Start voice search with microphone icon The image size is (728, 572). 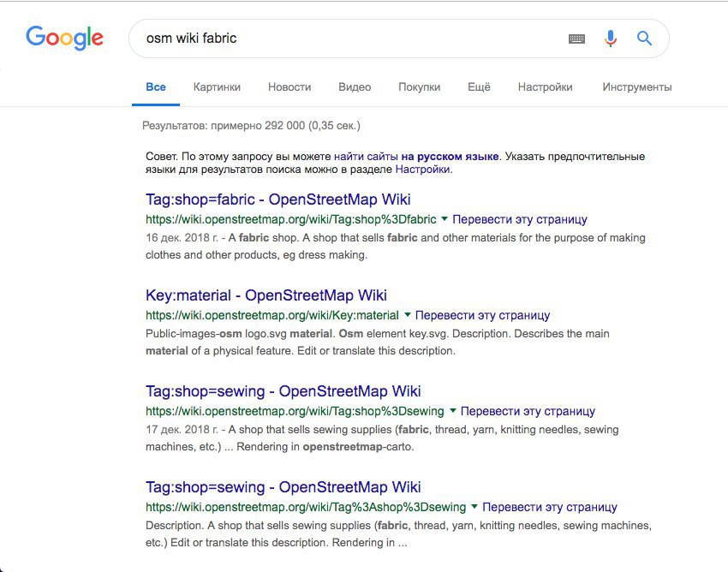click(611, 38)
